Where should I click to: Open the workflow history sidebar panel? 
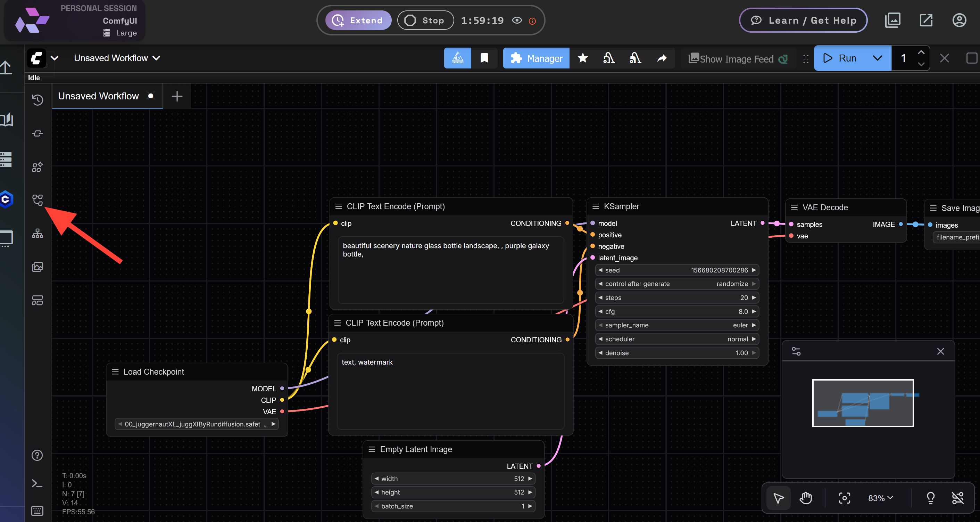[x=37, y=99]
